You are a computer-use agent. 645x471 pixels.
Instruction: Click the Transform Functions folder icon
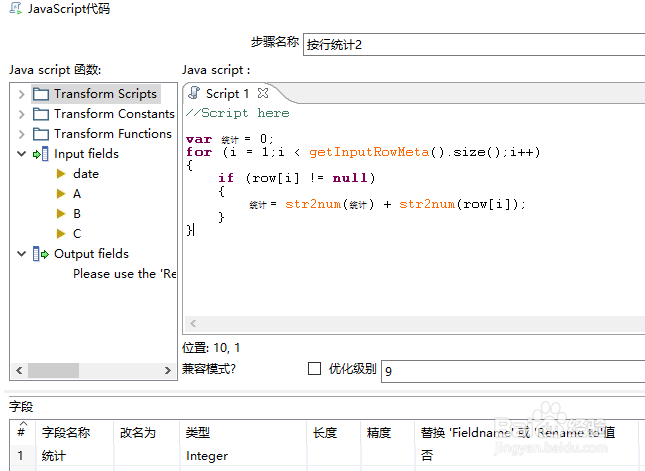click(41, 134)
